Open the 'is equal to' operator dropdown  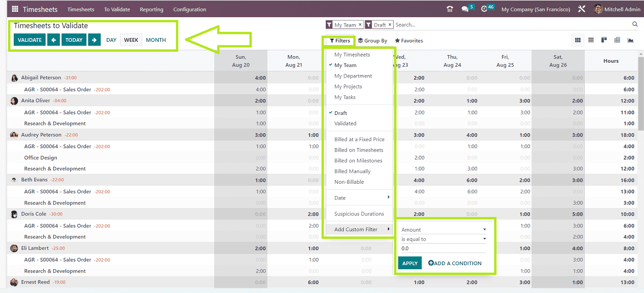443,239
